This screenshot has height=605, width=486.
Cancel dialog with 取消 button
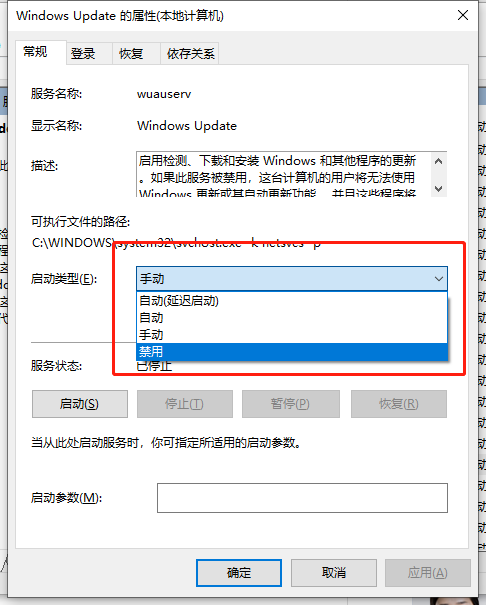click(334, 573)
